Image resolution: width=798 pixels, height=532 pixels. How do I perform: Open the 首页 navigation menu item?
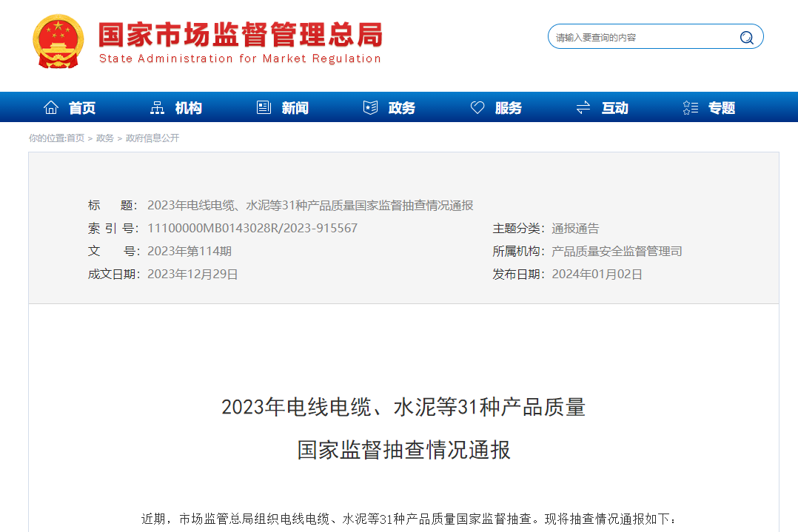(82, 108)
